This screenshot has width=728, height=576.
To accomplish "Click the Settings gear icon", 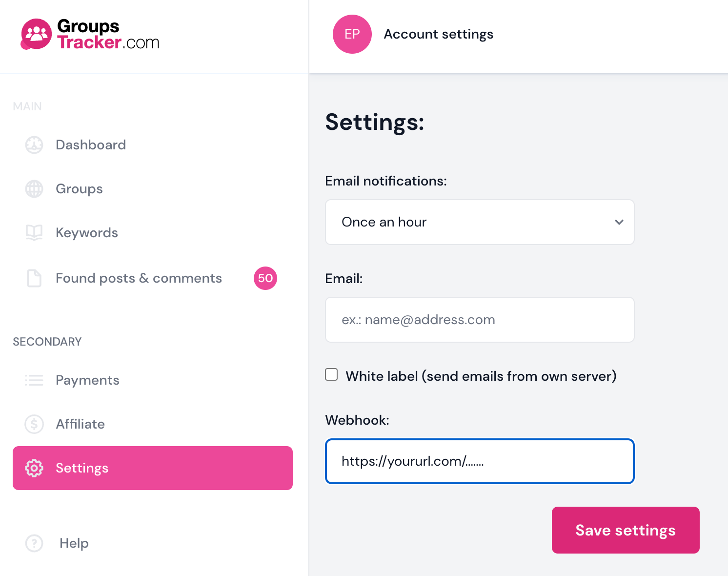I will pos(34,468).
